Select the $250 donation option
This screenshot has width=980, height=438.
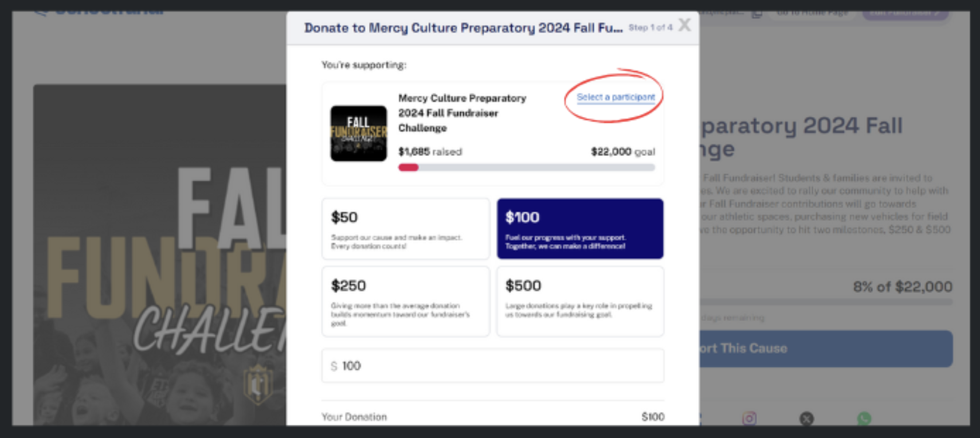[405, 302]
